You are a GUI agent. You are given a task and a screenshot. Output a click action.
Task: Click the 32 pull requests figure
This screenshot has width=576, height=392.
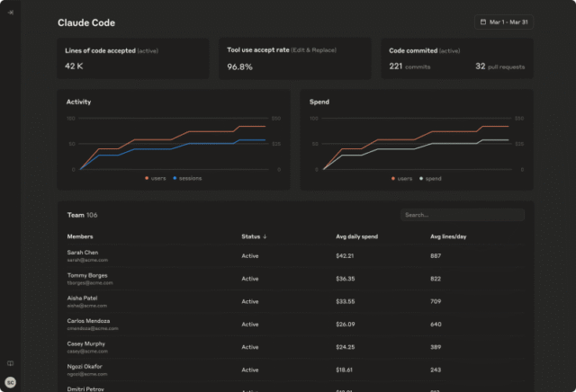[x=500, y=67]
